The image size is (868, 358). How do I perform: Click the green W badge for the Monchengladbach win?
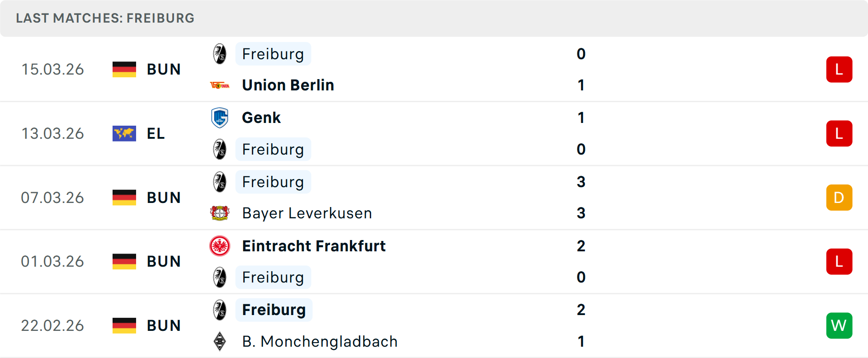pyautogui.click(x=839, y=325)
